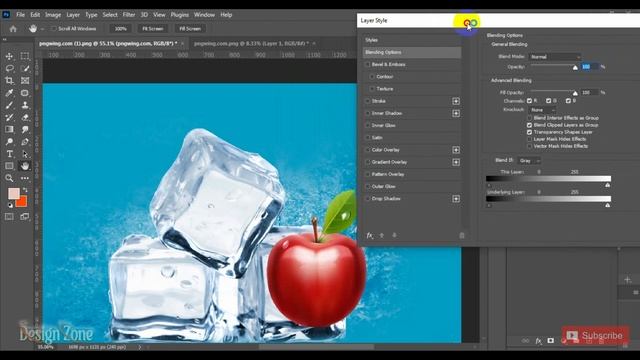This screenshot has height=360, width=640.
Task: Select the History Brush tool
Action: (x=9, y=117)
